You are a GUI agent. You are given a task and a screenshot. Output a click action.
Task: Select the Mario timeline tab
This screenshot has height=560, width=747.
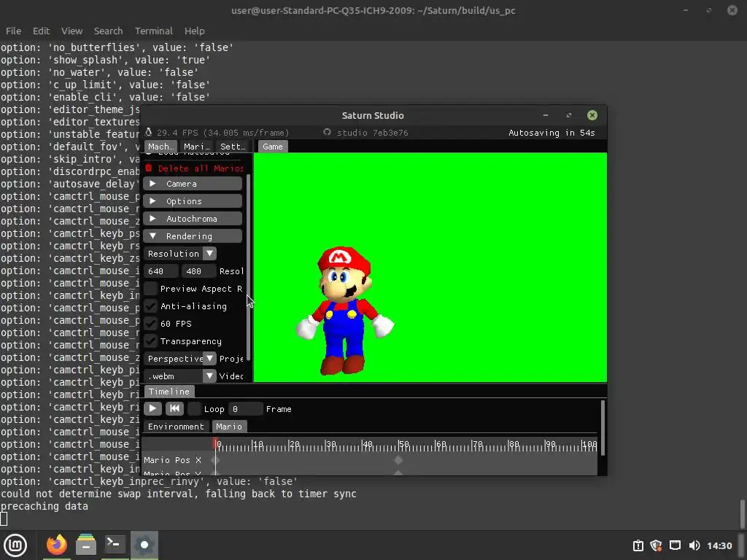click(229, 426)
